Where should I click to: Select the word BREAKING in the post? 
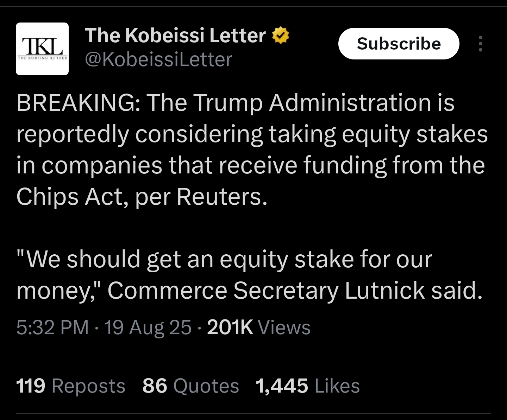click(x=75, y=103)
